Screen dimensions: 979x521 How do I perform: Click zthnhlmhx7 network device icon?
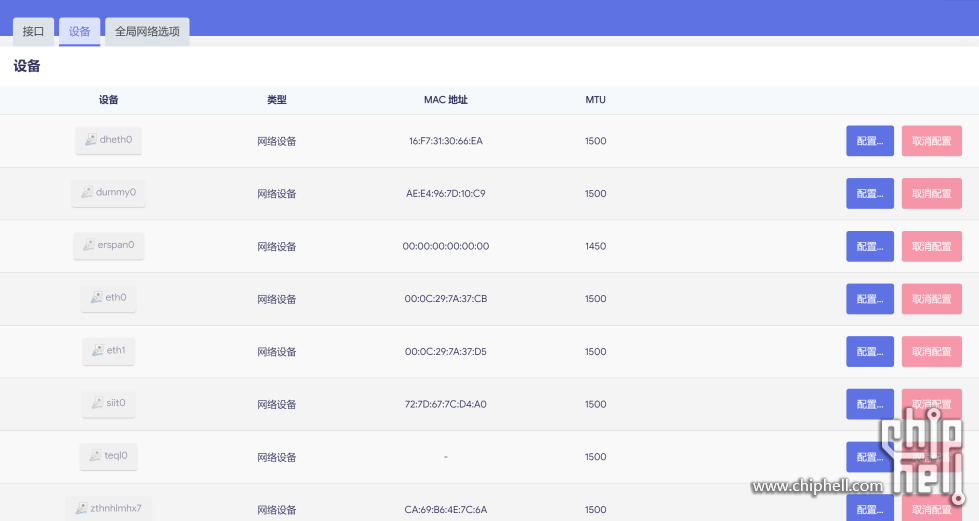click(81, 508)
